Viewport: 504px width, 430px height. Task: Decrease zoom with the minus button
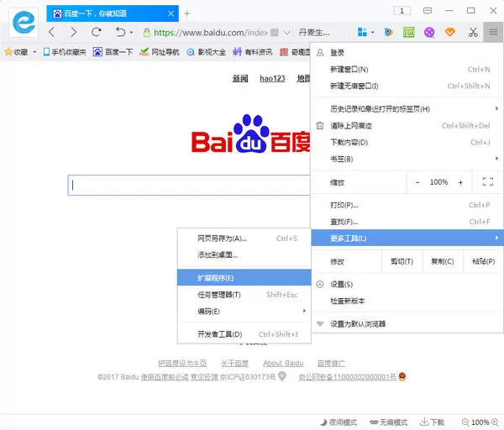tap(417, 182)
